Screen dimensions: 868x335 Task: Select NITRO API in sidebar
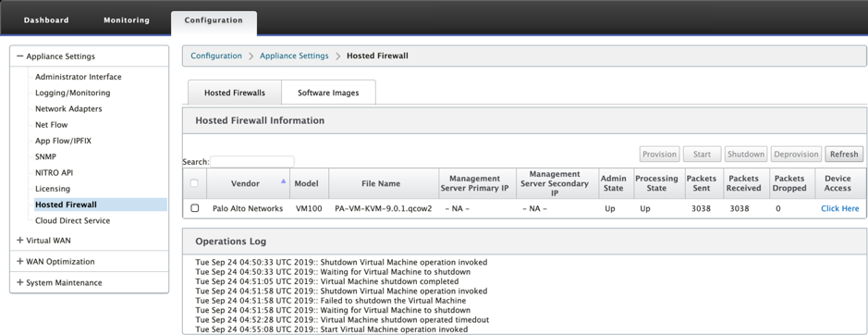[54, 172]
